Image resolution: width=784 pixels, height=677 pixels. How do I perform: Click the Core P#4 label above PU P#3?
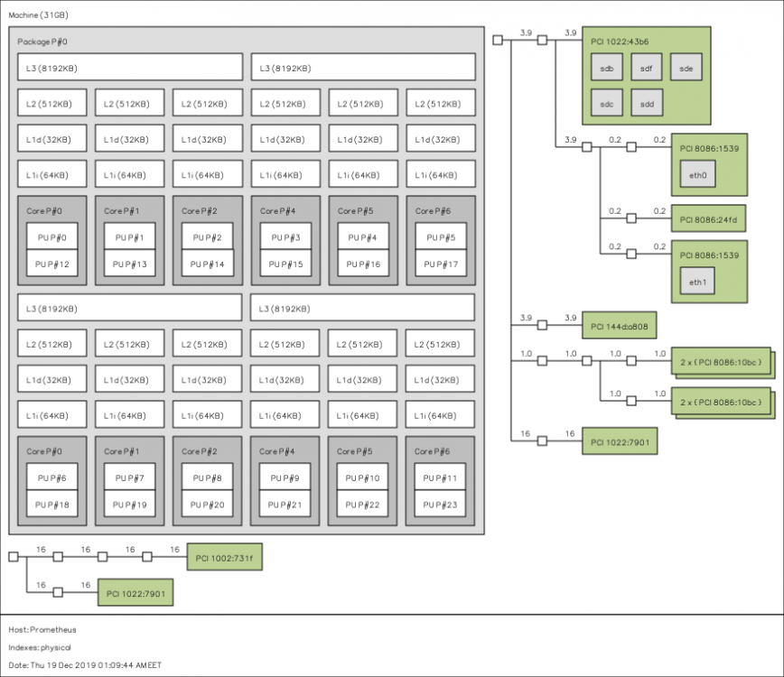pyautogui.click(x=277, y=211)
